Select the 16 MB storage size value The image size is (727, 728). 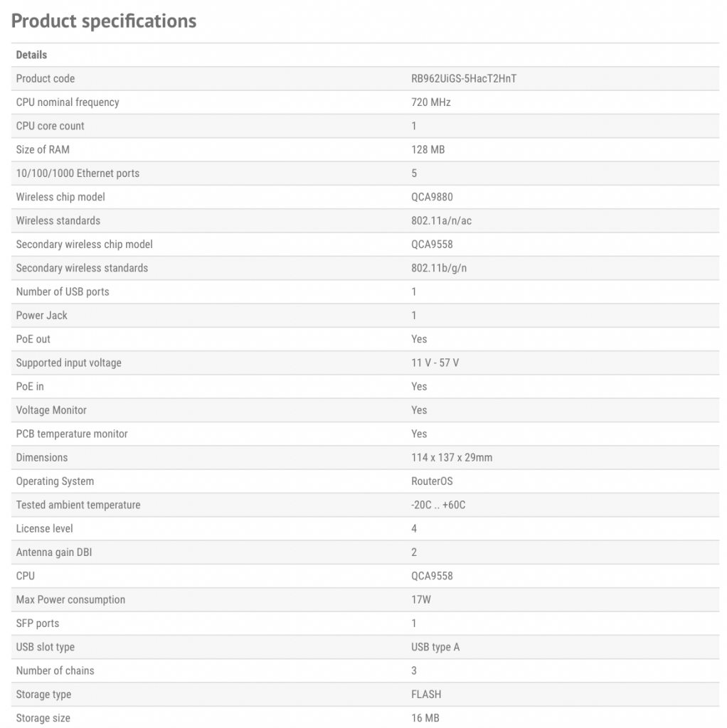425,718
